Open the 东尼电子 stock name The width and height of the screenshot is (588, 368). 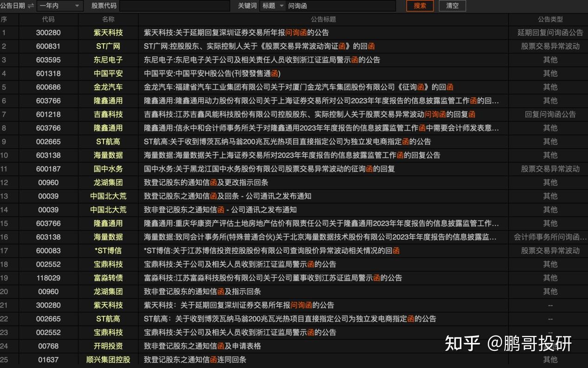[108, 60]
